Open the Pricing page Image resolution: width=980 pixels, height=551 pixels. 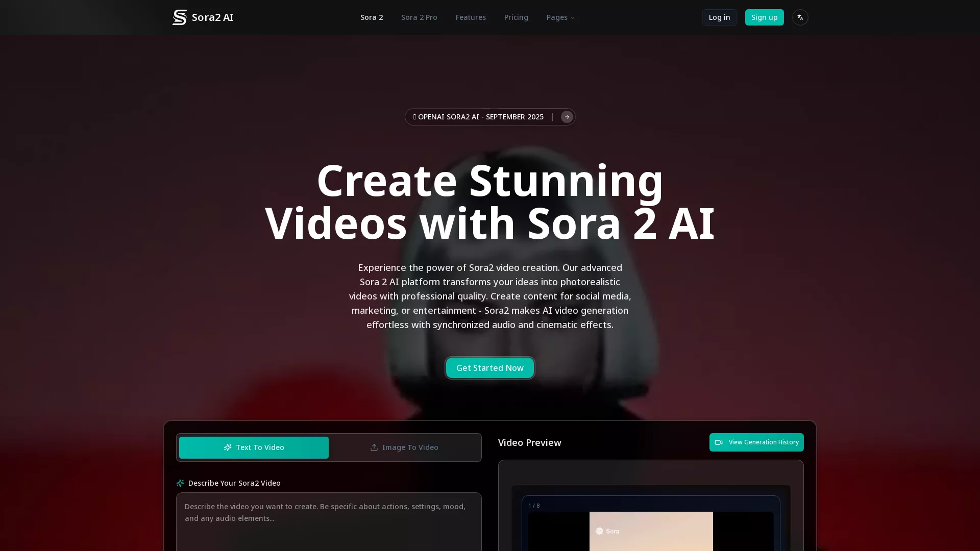(516, 17)
